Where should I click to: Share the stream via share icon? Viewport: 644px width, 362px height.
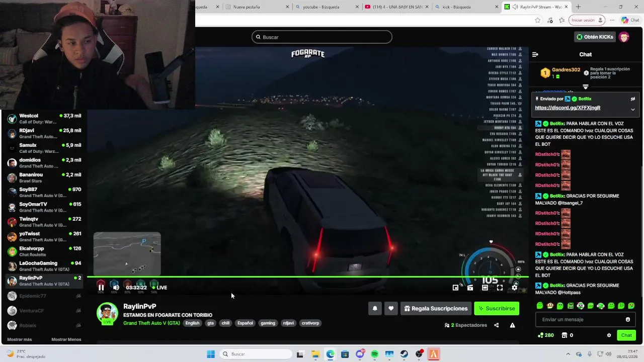click(496, 325)
